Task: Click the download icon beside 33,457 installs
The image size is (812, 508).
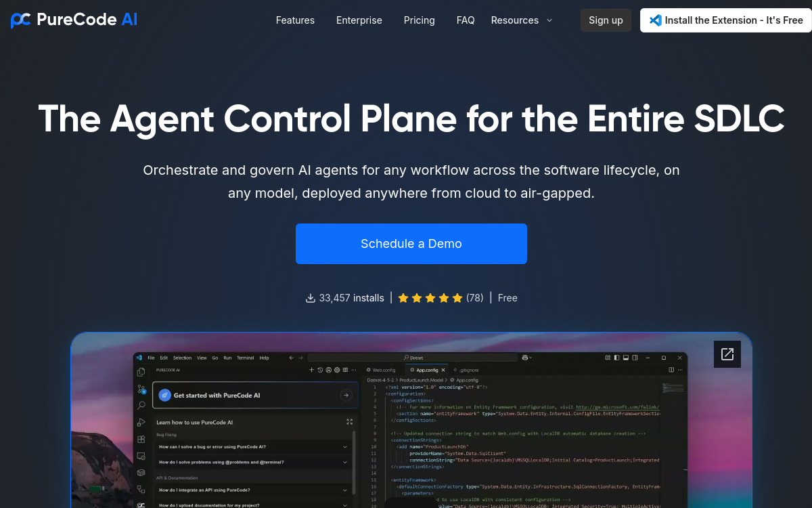Action: 311,298
